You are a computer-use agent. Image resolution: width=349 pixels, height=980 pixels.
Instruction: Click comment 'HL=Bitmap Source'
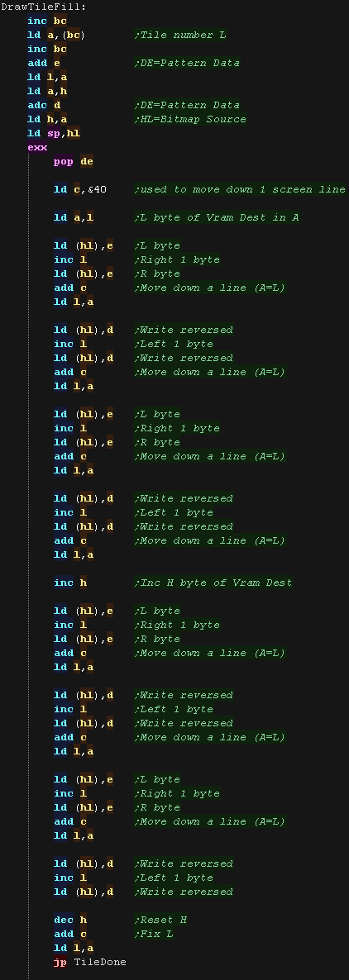tap(191, 119)
